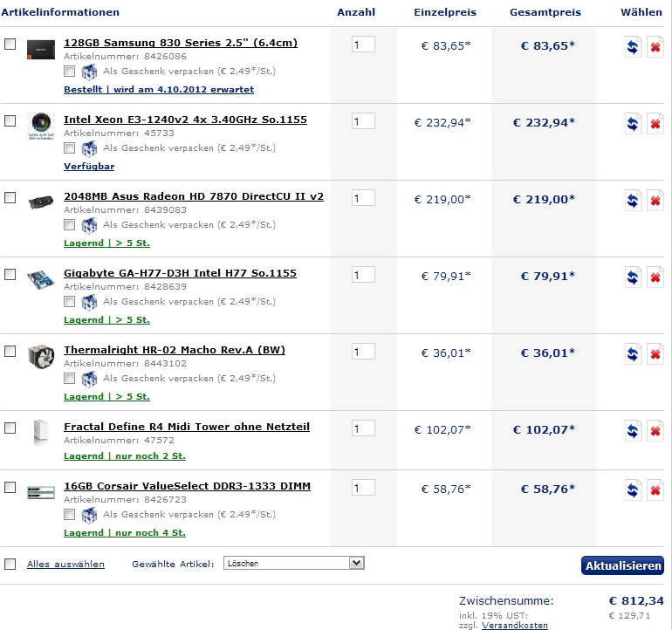Click refresh icon for Gigabyte GA-H77-D3H row
This screenshot has height=630, width=672.
[633, 277]
